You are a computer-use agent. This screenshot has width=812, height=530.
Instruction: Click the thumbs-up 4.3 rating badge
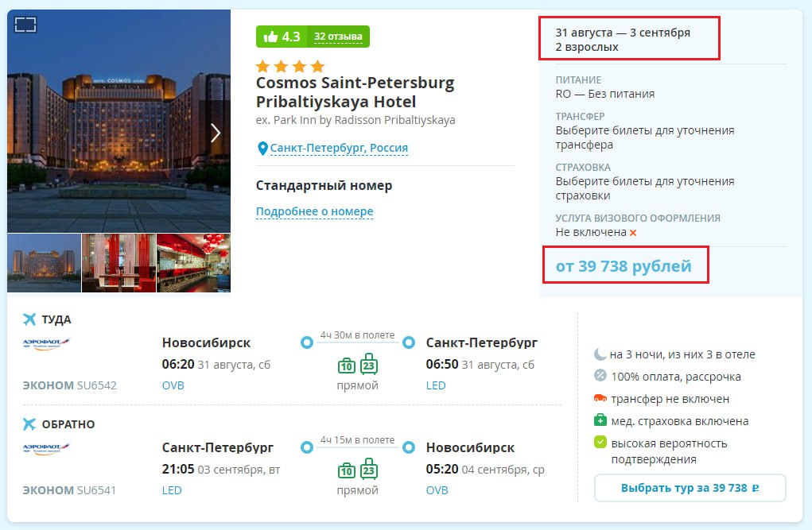point(282,37)
